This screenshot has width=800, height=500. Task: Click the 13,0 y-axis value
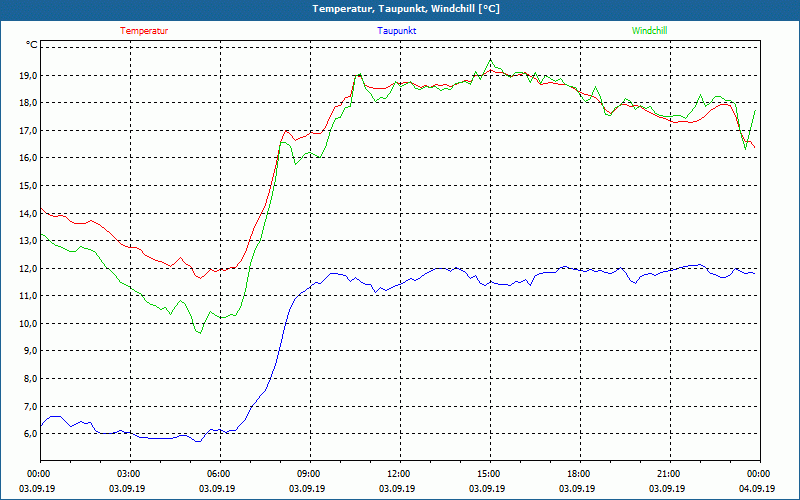click(x=29, y=241)
